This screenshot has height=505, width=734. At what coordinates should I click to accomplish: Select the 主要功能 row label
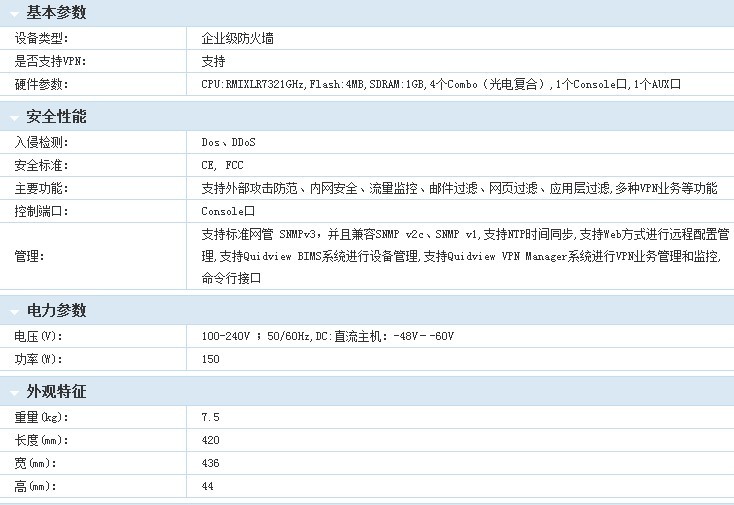pos(41,188)
